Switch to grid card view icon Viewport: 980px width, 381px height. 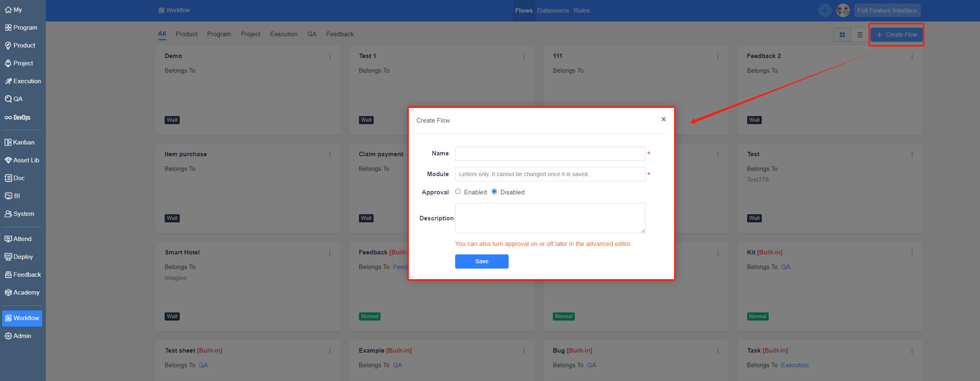point(842,35)
